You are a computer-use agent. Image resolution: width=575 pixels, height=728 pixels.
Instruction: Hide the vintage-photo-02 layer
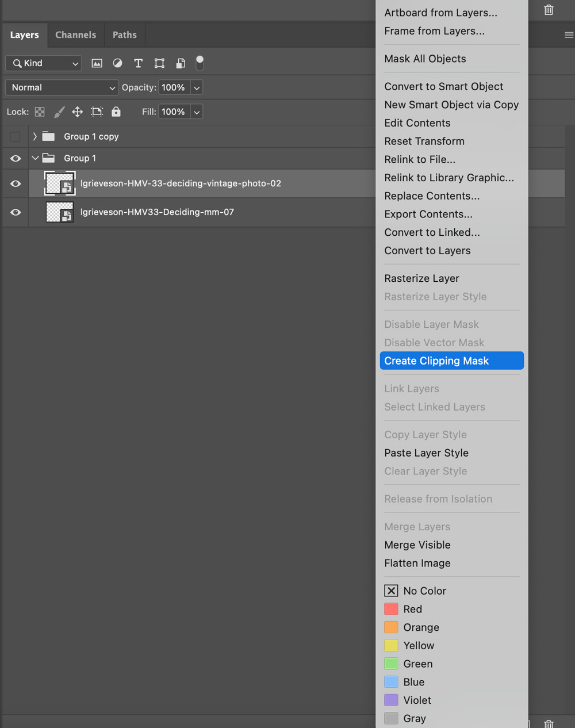click(16, 183)
